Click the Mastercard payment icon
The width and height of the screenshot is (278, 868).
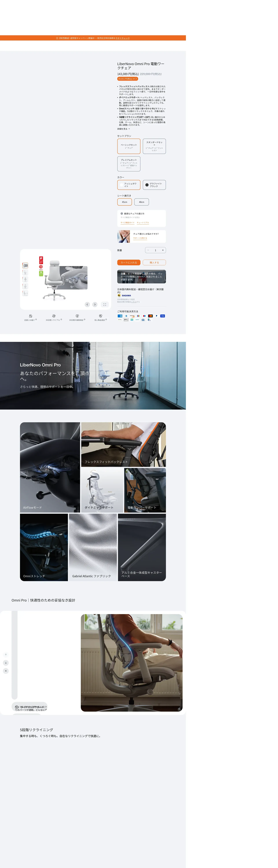150,316
